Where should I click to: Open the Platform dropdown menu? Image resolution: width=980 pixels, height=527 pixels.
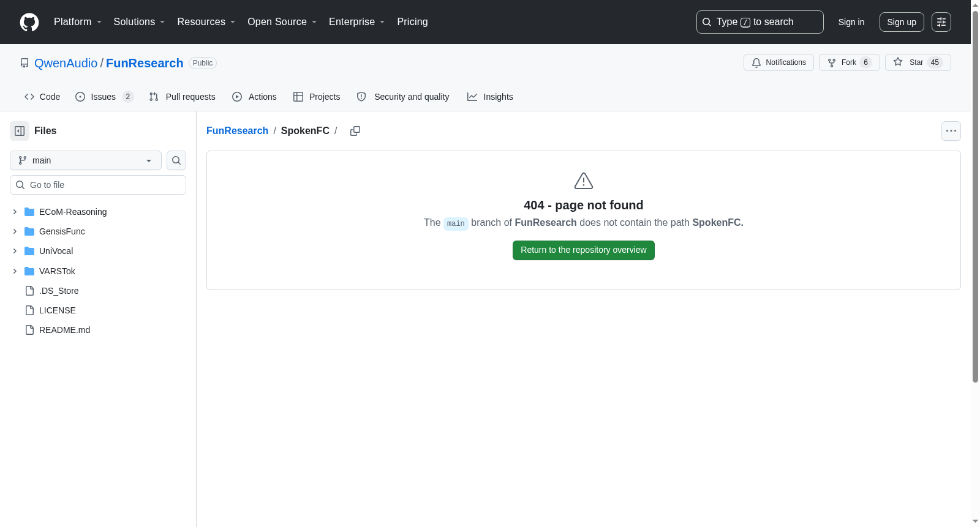pos(78,22)
